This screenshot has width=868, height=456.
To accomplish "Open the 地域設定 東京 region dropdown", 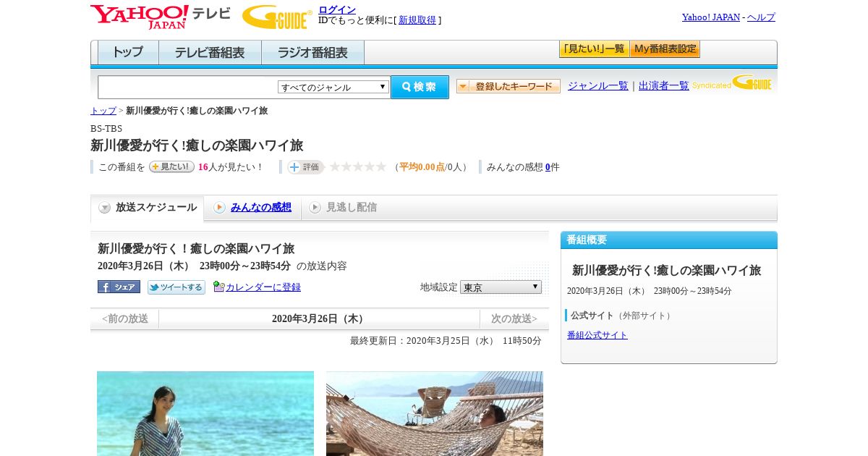I will click(x=501, y=287).
